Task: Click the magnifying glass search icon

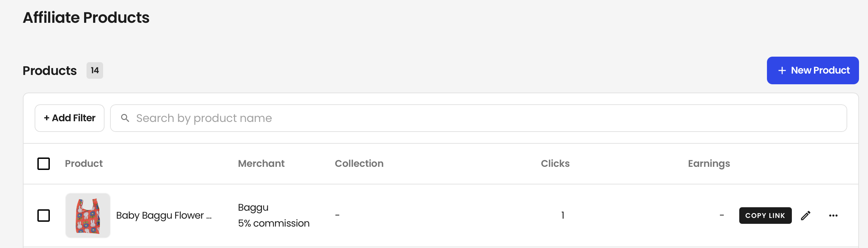Action: pos(125,118)
